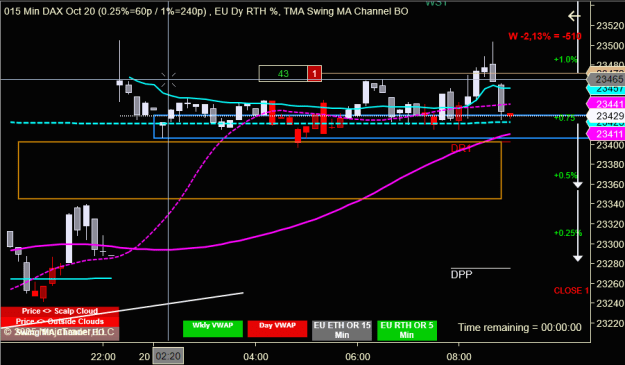Toggle the EU ETH OR 15 Min button
This screenshot has height=365, width=625.
[342, 330]
